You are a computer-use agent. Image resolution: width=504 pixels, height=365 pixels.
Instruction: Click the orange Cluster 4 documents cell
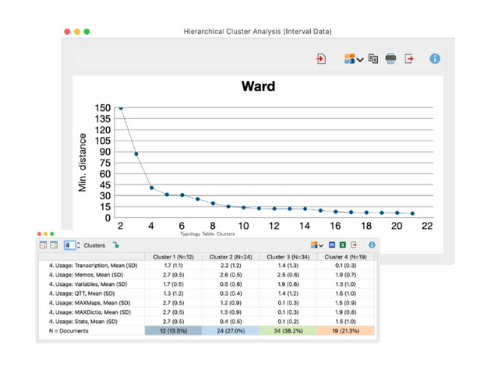click(346, 331)
